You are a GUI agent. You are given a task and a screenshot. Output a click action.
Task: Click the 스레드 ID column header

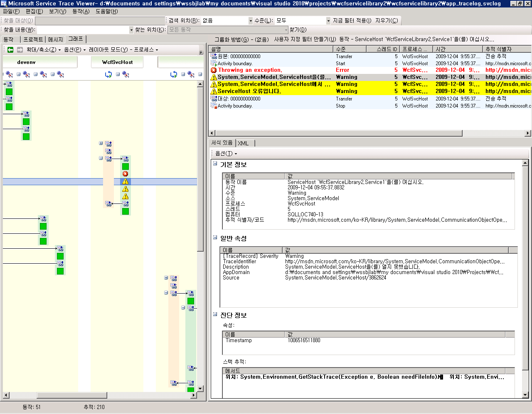[383, 49]
